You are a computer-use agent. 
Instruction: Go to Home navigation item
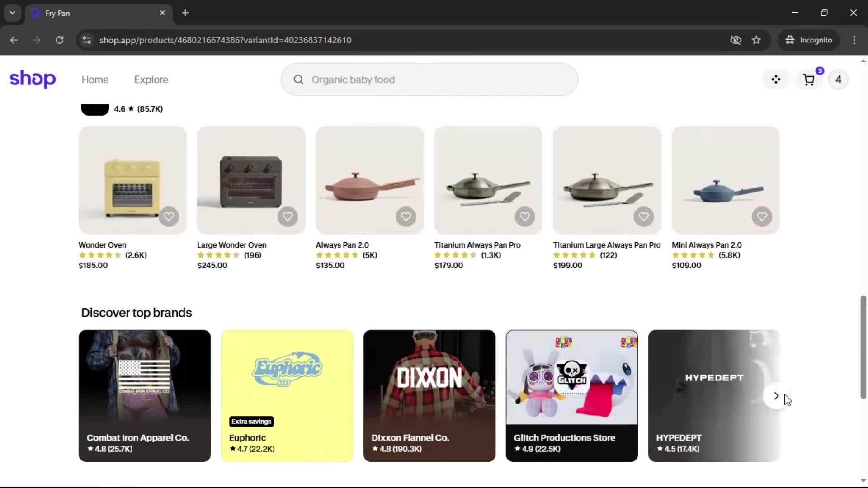coord(95,80)
